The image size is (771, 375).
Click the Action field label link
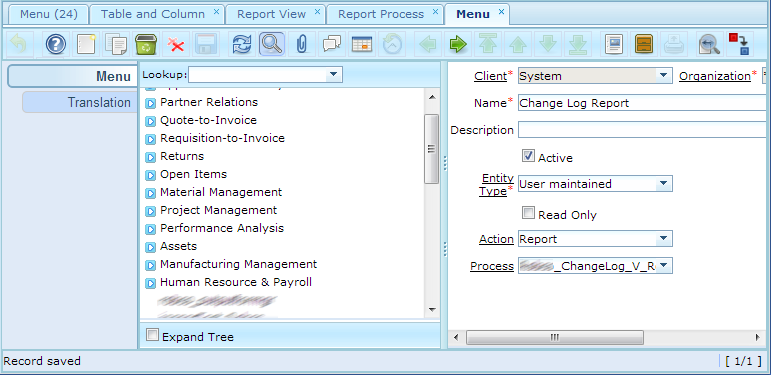pyautogui.click(x=497, y=239)
